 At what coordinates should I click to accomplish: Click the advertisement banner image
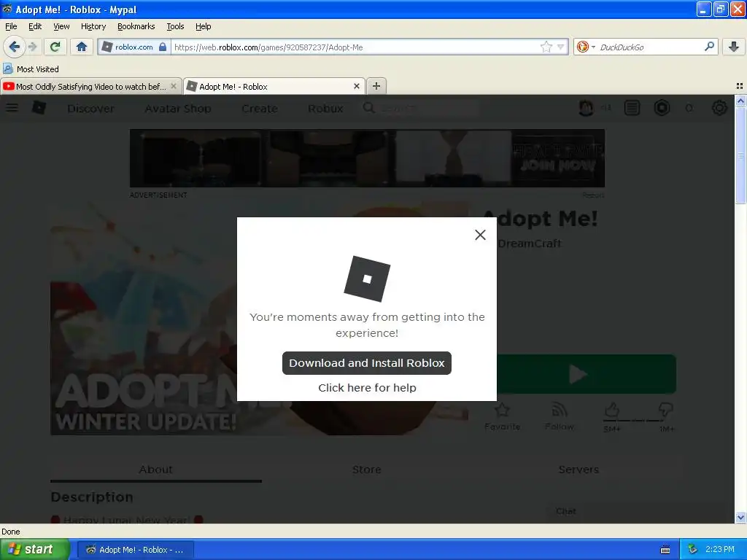[367, 158]
